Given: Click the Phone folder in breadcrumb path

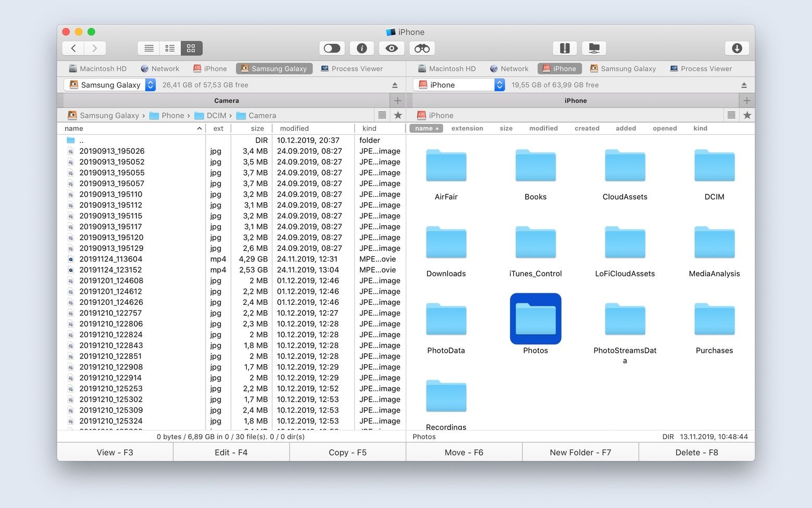Looking at the screenshot, I should [167, 116].
